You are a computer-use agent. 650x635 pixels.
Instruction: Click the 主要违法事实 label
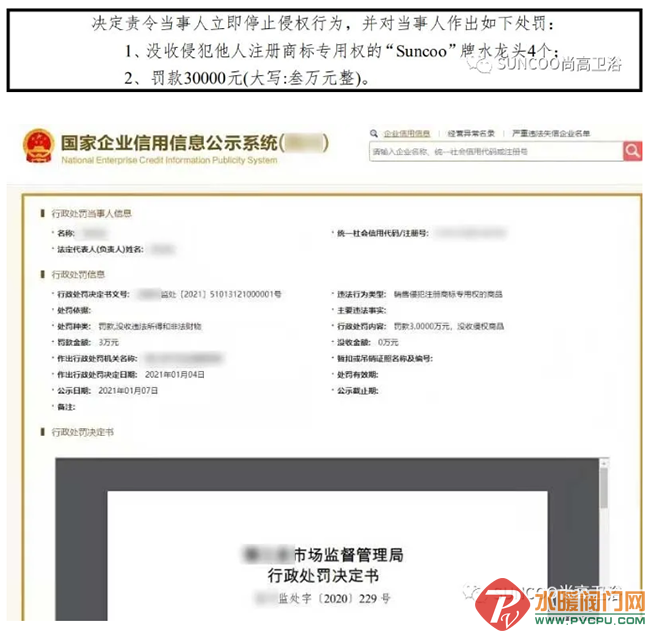tap(361, 310)
